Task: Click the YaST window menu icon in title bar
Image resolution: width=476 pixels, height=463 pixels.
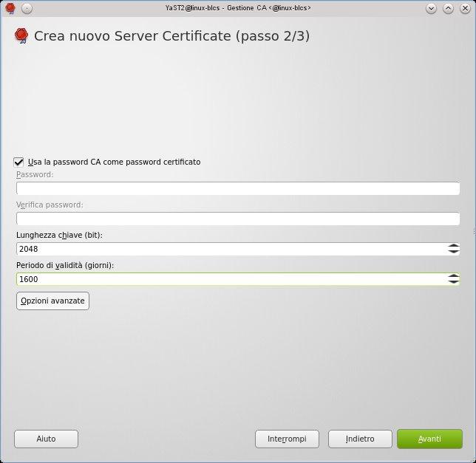Action: (10, 8)
